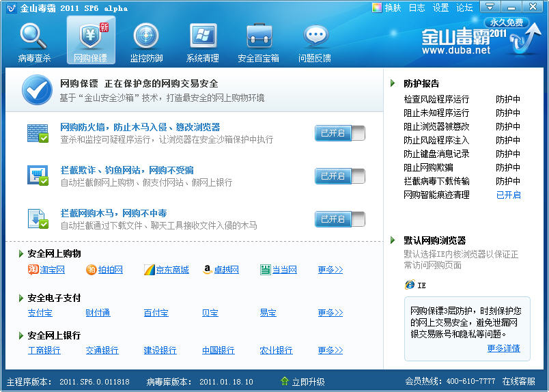Collapse the 防护报告 section arrow
This screenshot has width=549, height=392.
pos(393,83)
